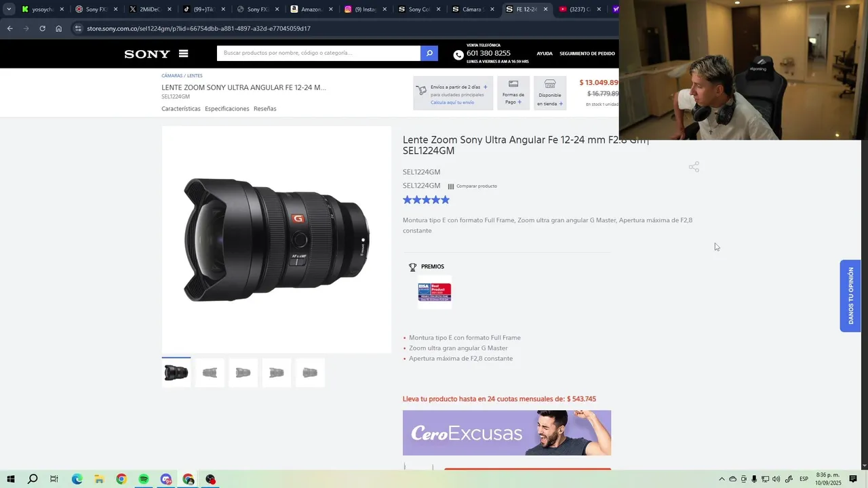Open the Sony hamburger menu icon
This screenshot has width=868, height=488.
(183, 54)
